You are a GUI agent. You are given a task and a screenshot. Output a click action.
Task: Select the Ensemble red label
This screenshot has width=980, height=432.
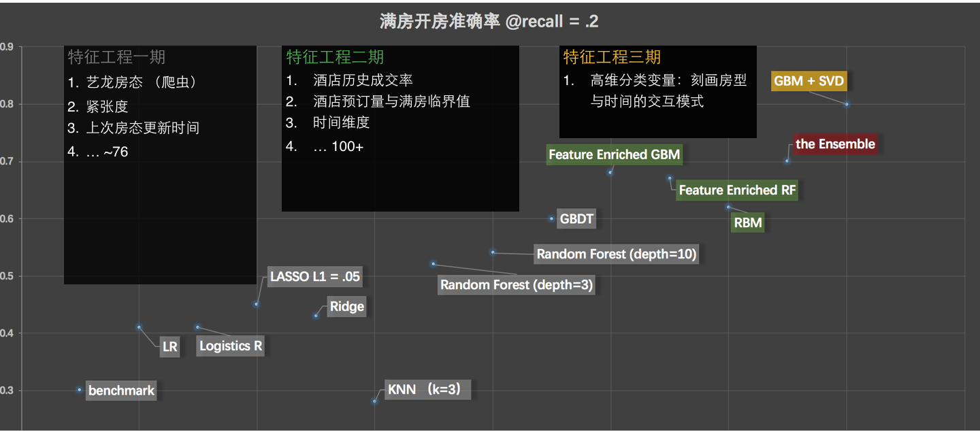coord(835,144)
